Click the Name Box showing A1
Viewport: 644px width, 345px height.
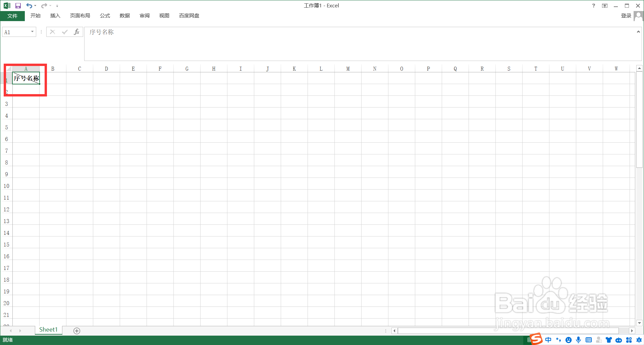(16, 32)
